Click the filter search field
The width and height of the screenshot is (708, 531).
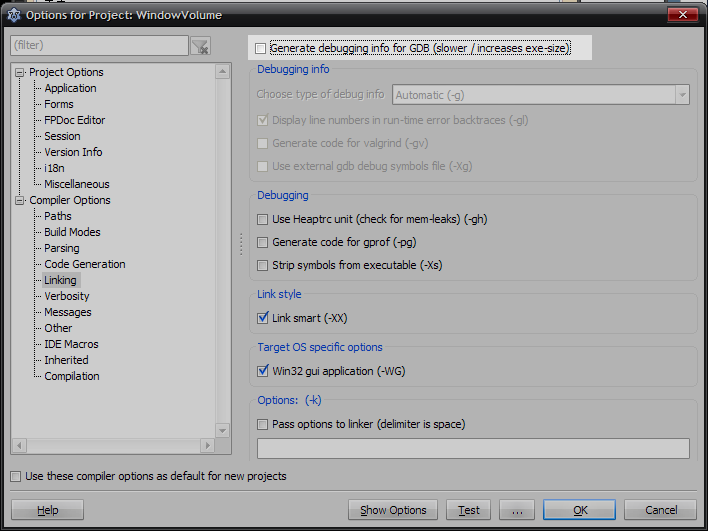pyautogui.click(x=99, y=46)
